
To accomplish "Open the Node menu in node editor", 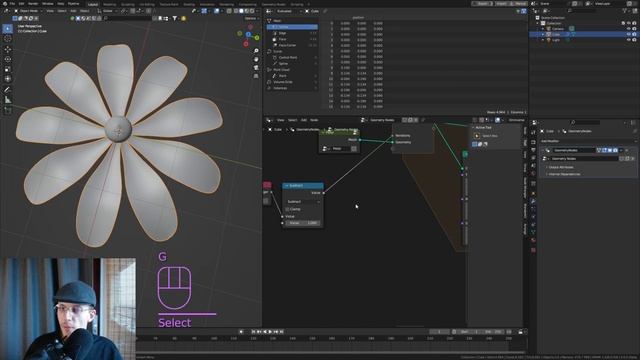I will (314, 120).
